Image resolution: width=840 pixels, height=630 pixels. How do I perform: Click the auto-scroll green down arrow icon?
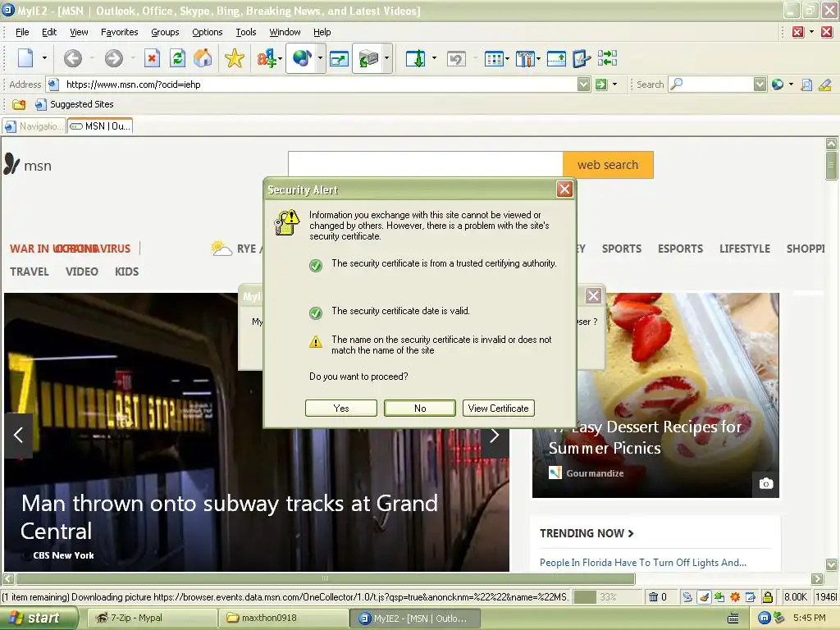click(416, 58)
